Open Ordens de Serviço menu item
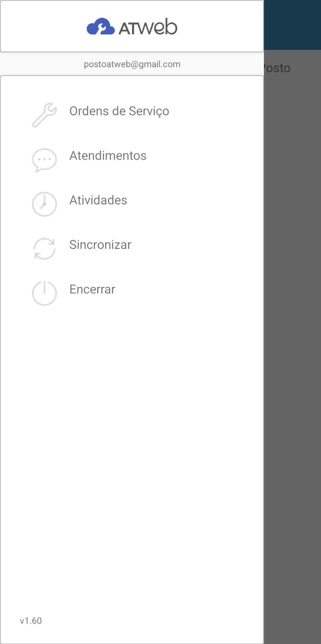The image size is (321, 644). (x=119, y=111)
